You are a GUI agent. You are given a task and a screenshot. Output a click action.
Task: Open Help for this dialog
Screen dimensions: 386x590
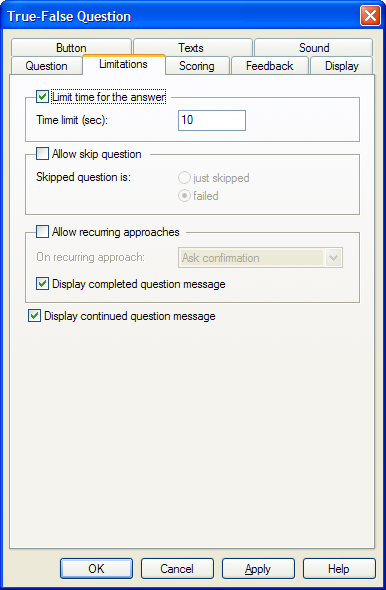coord(339,569)
